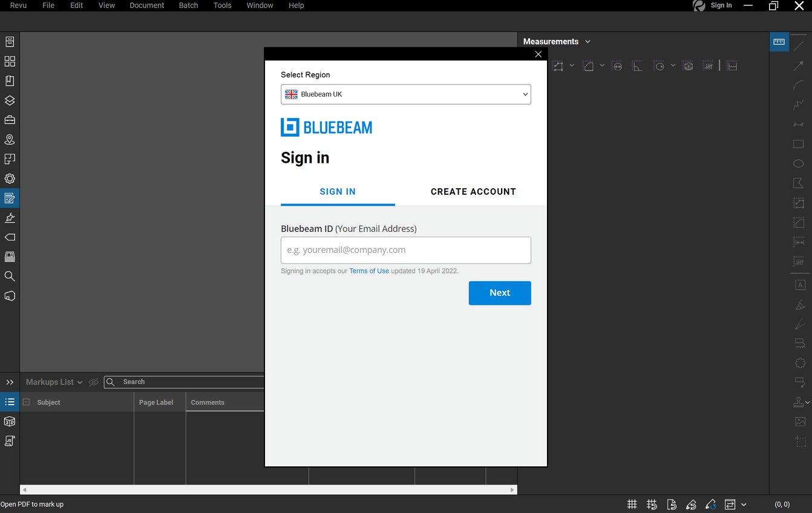812x513 pixels.
Task: Toggle the checkbox in the Subject column header
Action: pyautogui.click(x=25, y=402)
